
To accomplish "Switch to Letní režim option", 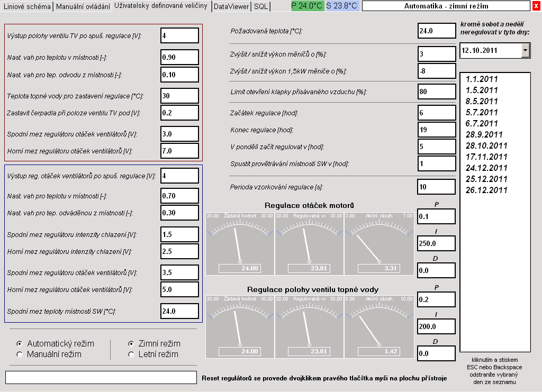I will click(131, 354).
